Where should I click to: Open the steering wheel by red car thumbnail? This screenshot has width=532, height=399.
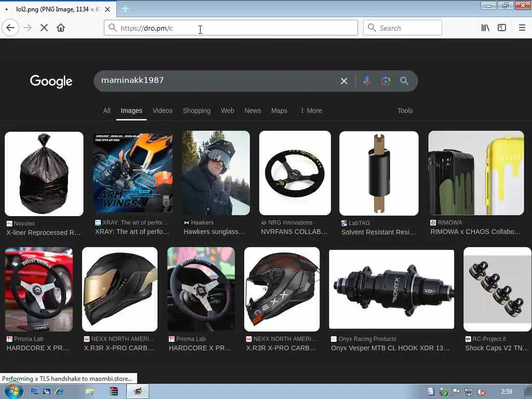[x=39, y=289]
